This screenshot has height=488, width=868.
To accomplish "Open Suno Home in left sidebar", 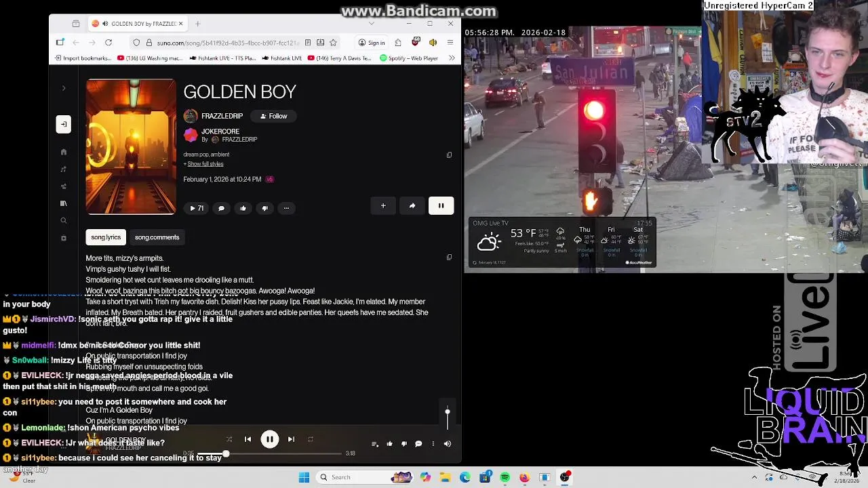I will tap(64, 152).
